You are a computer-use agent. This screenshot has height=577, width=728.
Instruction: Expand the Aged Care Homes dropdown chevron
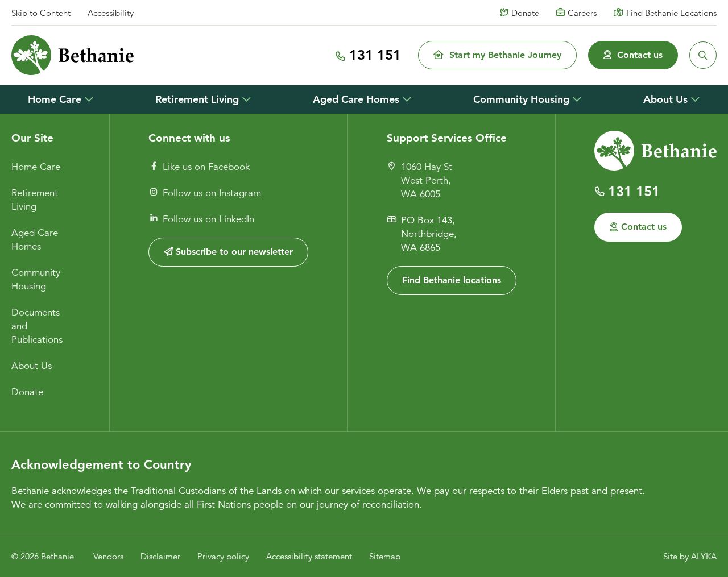(407, 99)
